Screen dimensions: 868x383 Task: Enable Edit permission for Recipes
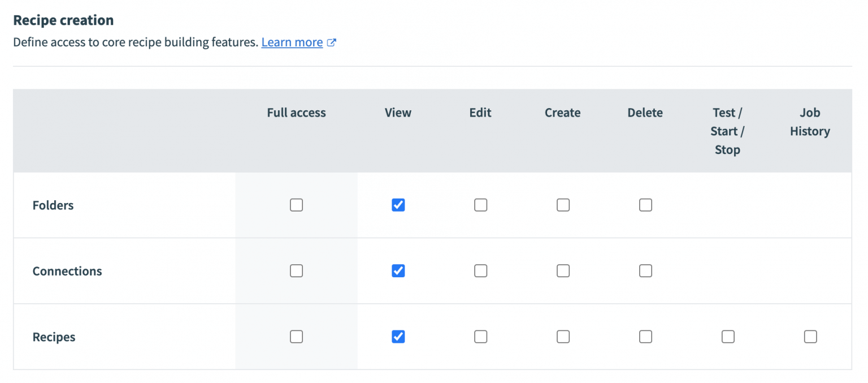[x=480, y=337]
